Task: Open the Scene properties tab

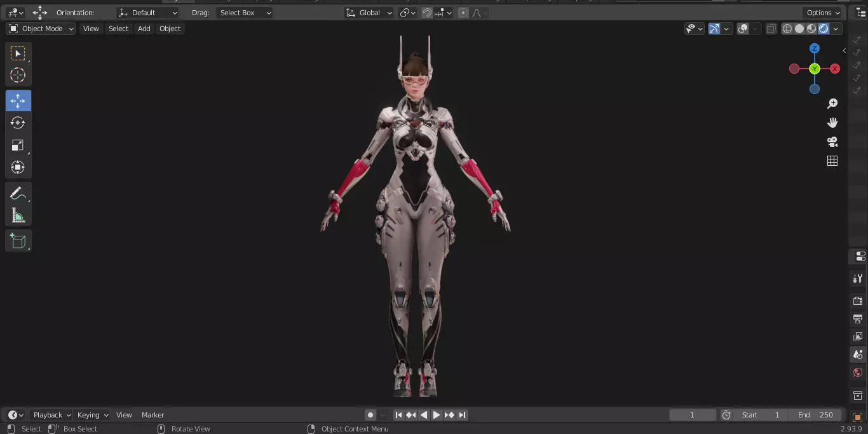Action: pos(858,355)
